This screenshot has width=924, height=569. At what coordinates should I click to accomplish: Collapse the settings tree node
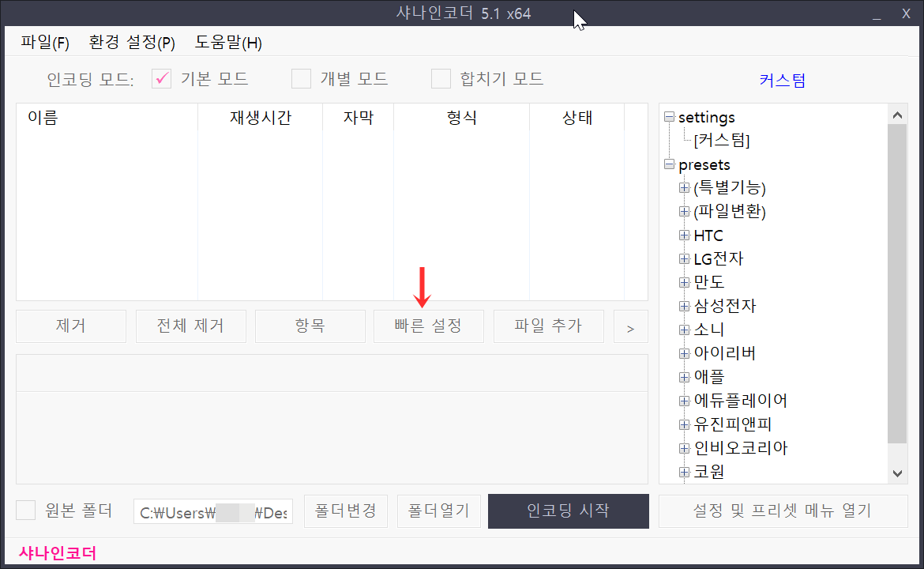(x=669, y=117)
